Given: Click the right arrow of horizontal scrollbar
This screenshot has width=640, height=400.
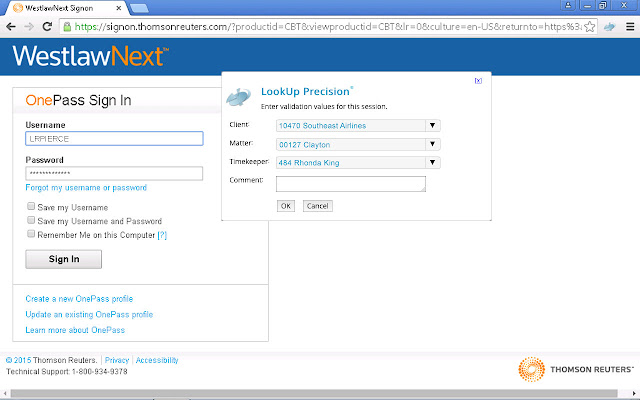Looking at the screenshot, I should click(634, 393).
